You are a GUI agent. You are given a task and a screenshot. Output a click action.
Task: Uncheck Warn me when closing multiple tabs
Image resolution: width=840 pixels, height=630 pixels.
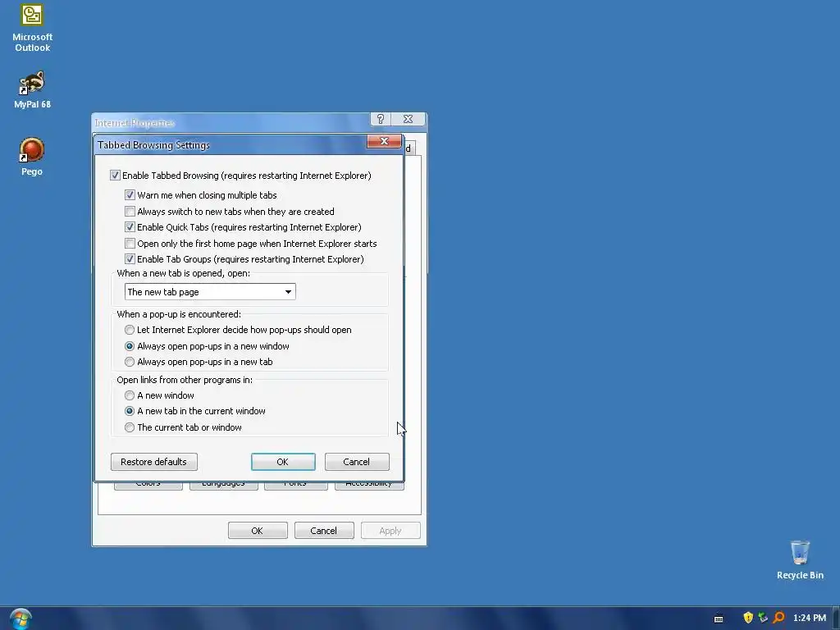[130, 195]
